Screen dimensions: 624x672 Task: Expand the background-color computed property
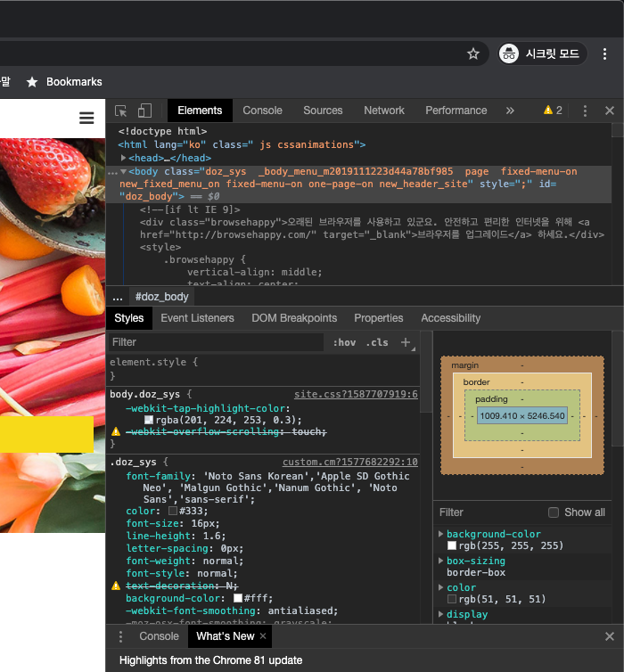coord(441,534)
